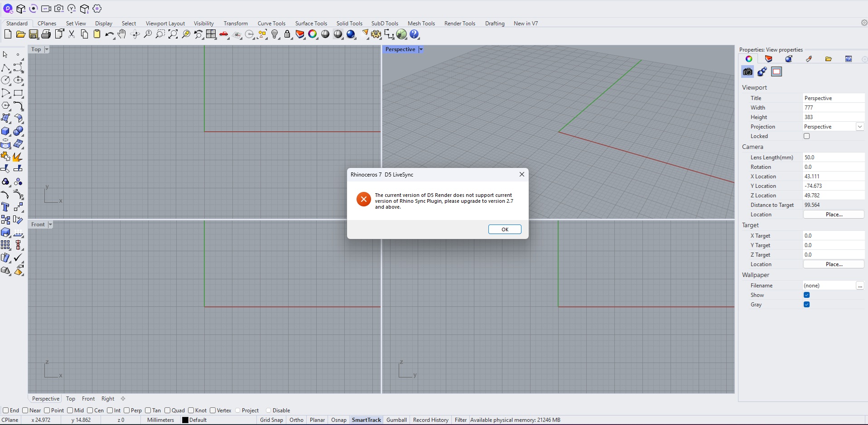Viewport: 868px width, 425px height.
Task: Select the Right viewport tab at bottom
Action: (x=108, y=399)
